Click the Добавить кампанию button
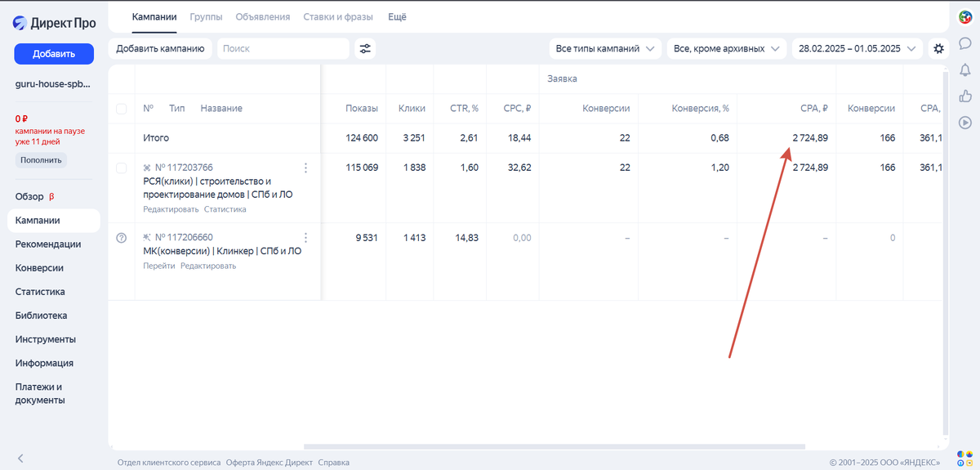980x470 pixels. (160, 49)
